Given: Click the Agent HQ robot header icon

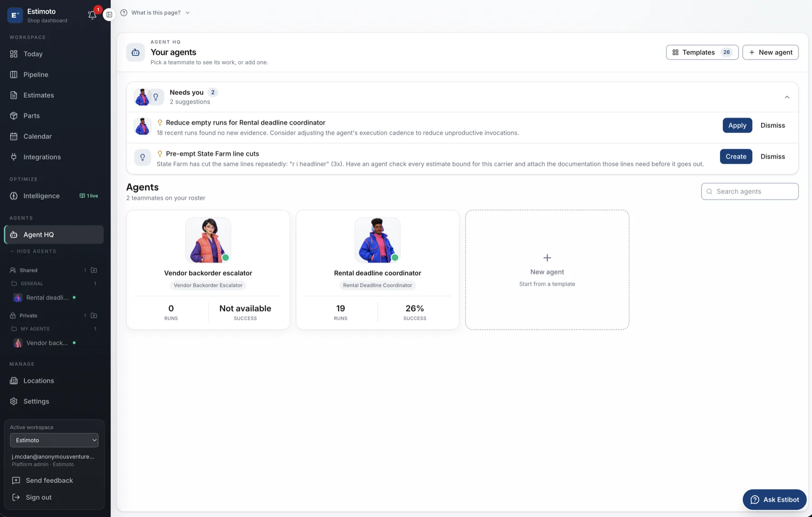Looking at the screenshot, I should pos(135,53).
